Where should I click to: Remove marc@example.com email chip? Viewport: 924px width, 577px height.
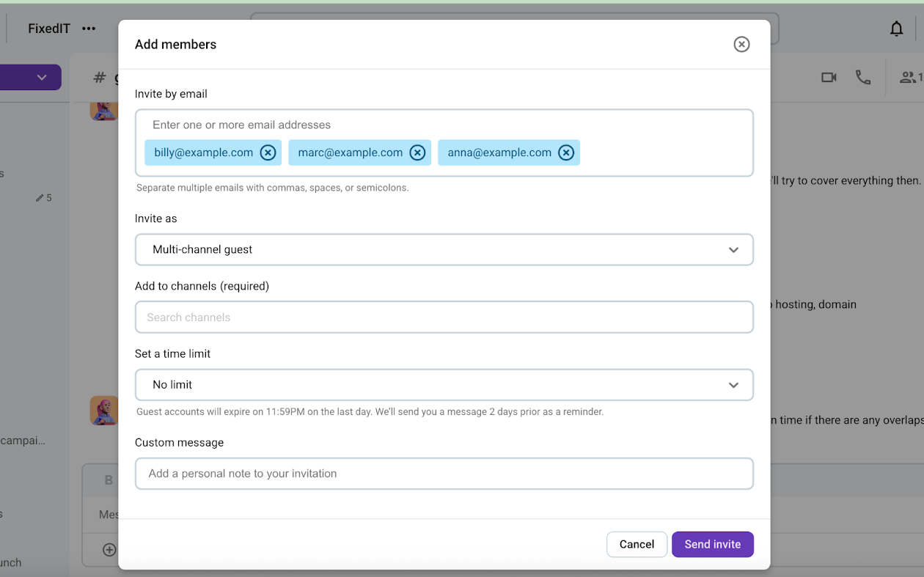tap(417, 152)
